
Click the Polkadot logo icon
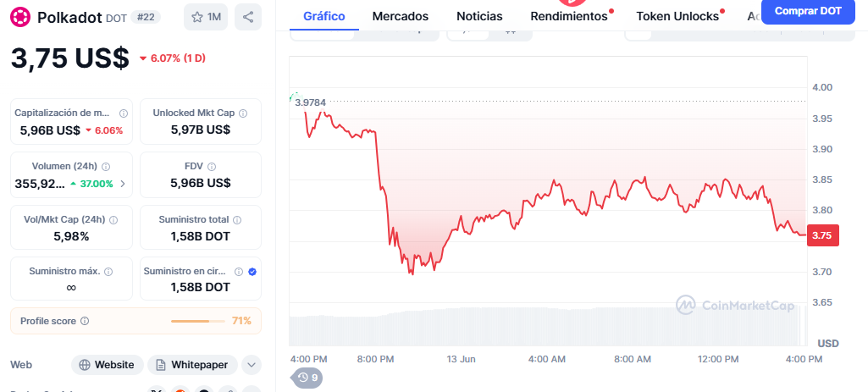[21, 17]
